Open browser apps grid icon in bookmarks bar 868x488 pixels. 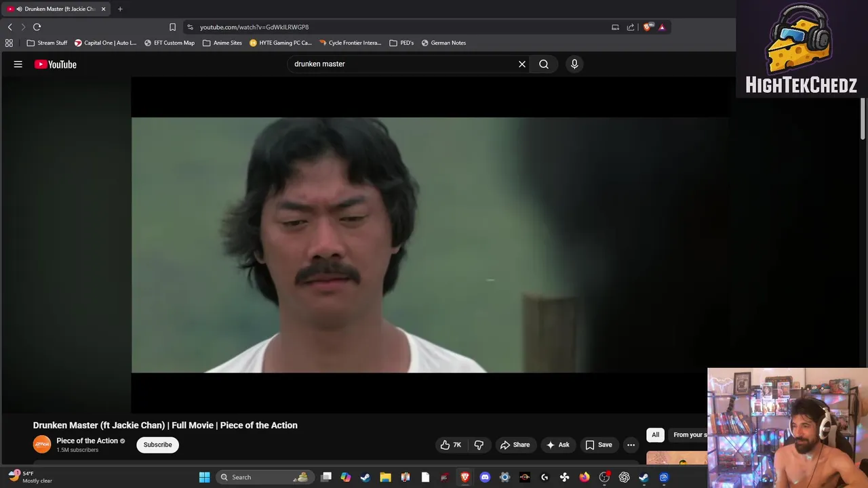pos(9,43)
